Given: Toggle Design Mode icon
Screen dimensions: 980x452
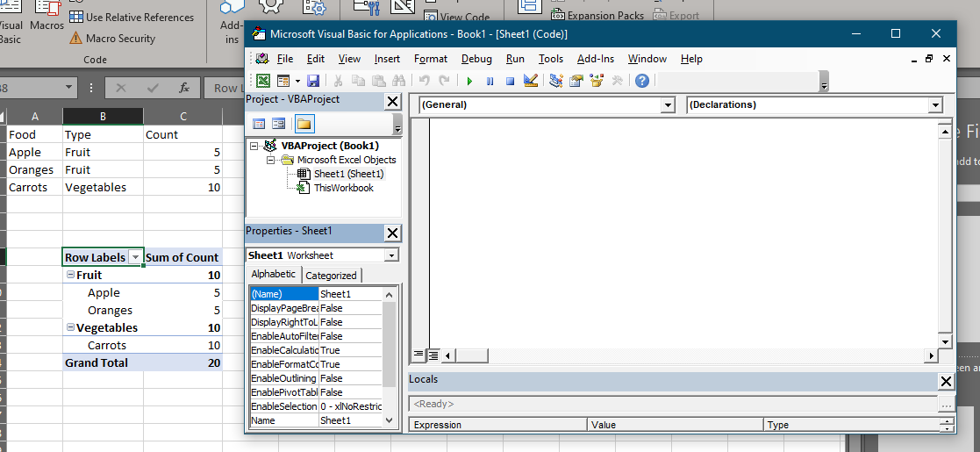Looking at the screenshot, I should [531, 81].
